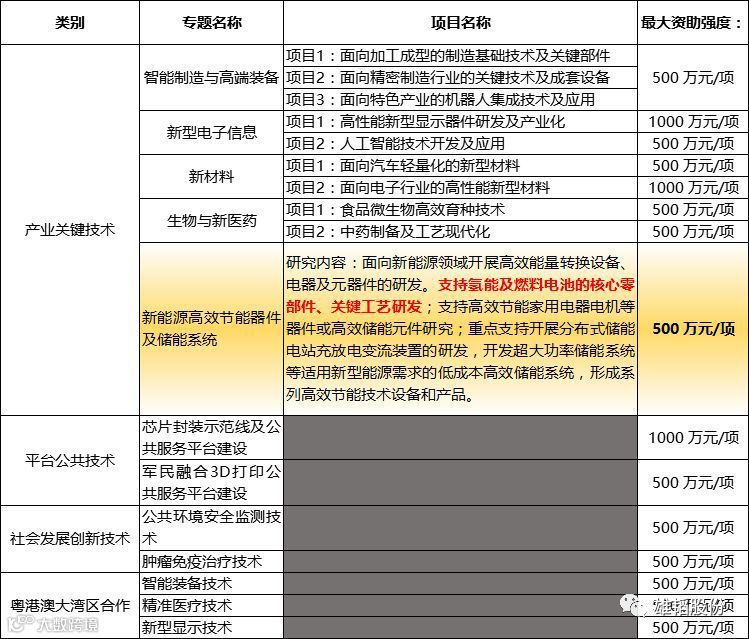Click "500 万元/项" in 人工智能技术 row

(693, 143)
